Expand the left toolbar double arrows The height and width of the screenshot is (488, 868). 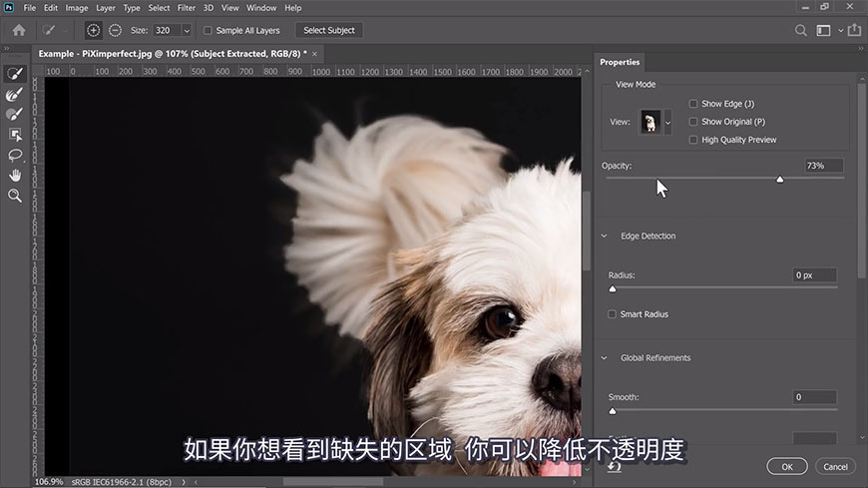coord(7,49)
